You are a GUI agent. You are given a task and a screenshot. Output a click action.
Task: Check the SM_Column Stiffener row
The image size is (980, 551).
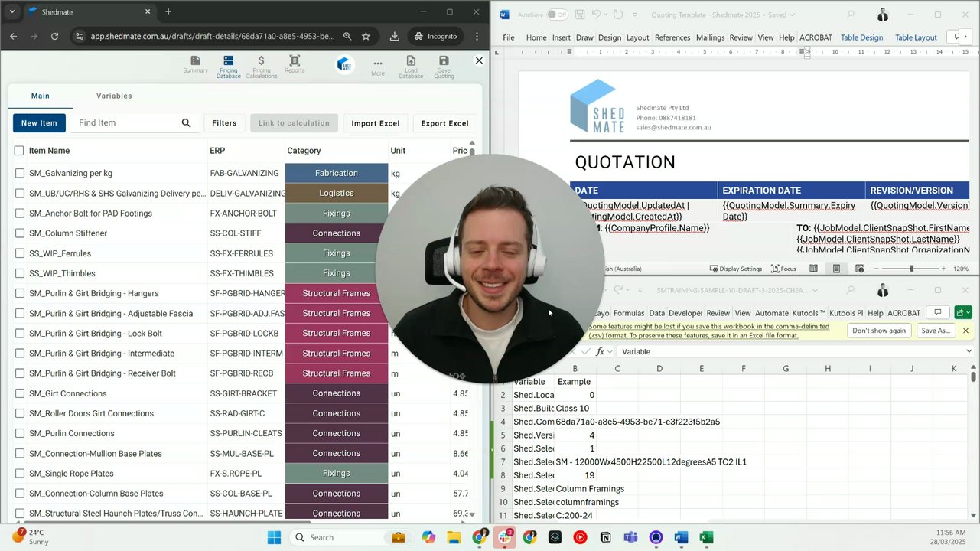[x=20, y=233]
